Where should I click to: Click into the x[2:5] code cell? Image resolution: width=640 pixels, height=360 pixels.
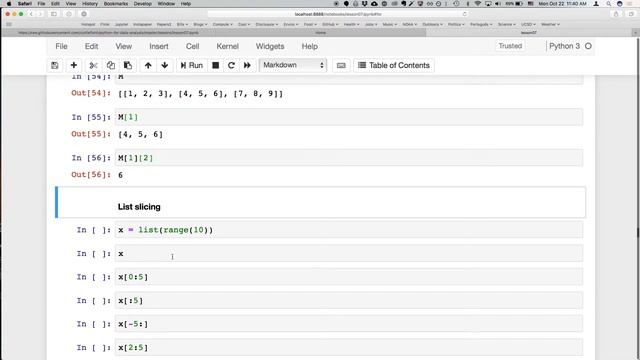pyautogui.click(x=349, y=348)
